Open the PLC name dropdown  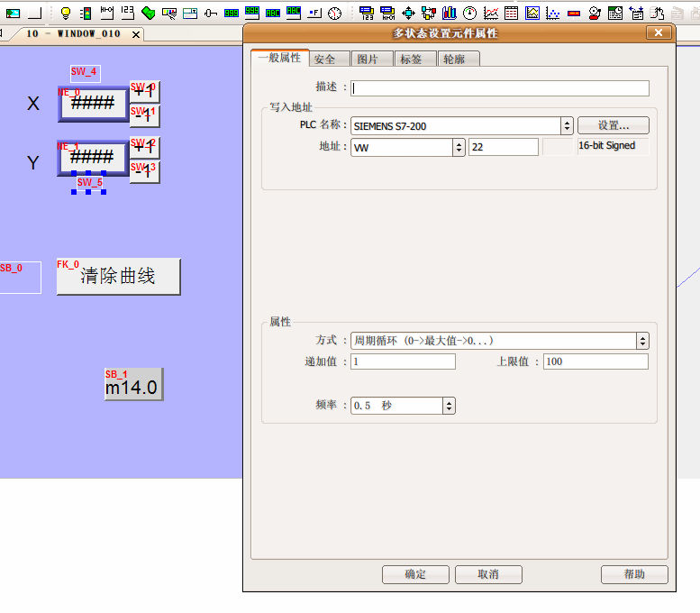point(567,126)
